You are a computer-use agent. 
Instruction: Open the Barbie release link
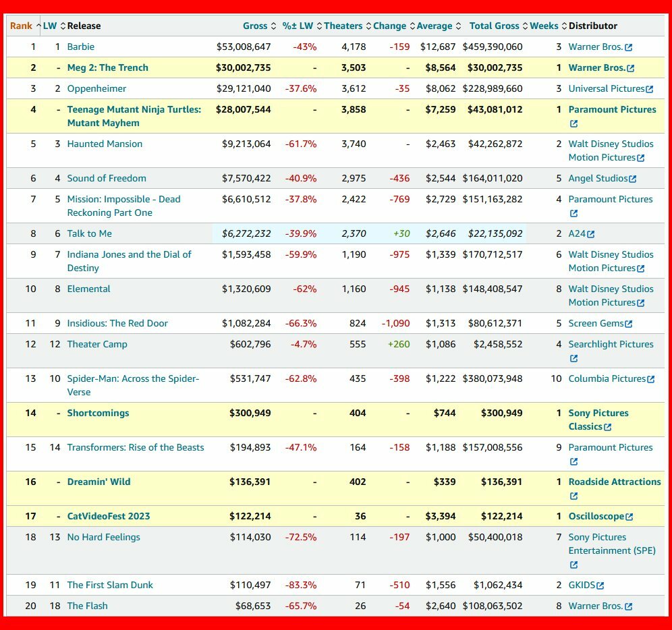pos(80,47)
